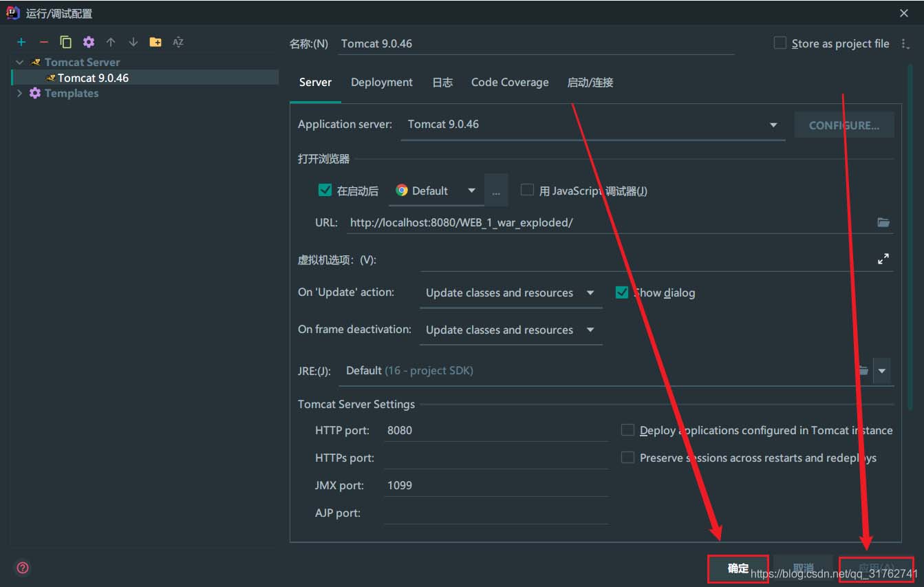Enable Preserve sessions across restarts checkbox
This screenshot has height=587, width=924.
[x=627, y=458]
